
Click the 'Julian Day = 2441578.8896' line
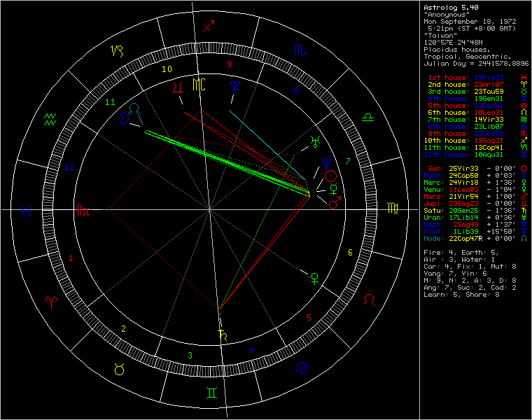477,64
